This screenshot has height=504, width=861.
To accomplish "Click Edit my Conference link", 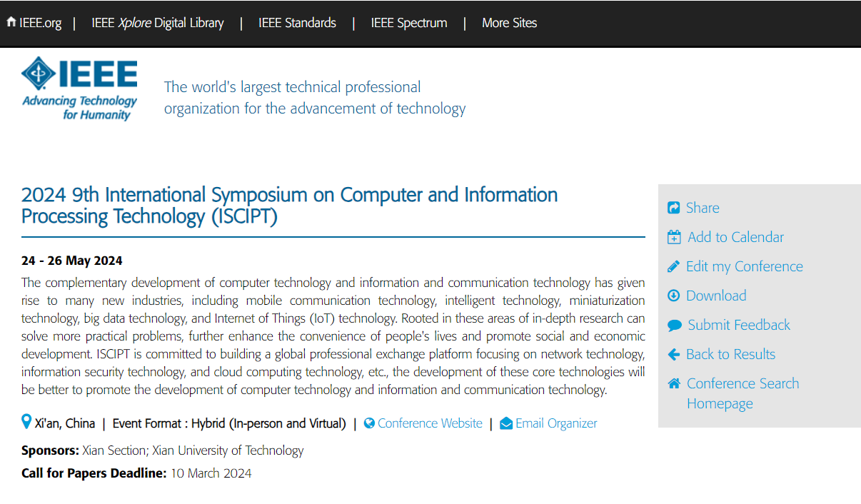I will click(745, 266).
